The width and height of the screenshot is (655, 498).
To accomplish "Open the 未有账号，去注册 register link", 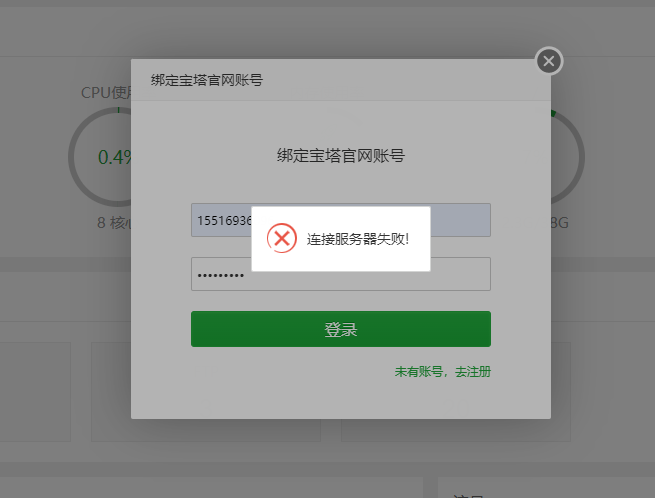I will [x=442, y=371].
